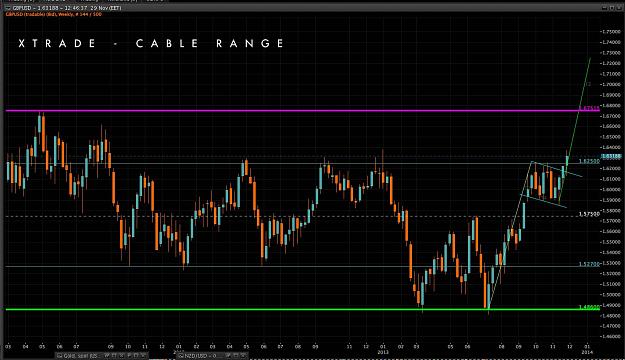Minimize the GBPUSD chart window
625x360 pixels.
(x=605, y=8)
